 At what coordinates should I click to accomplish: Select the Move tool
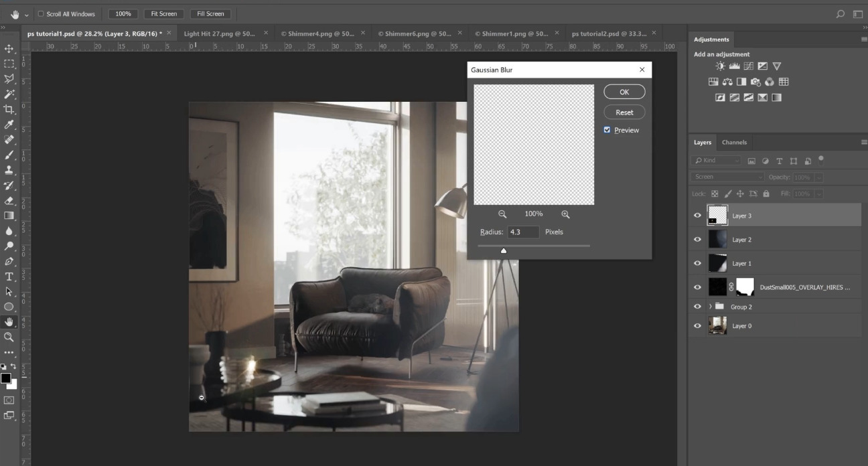pos(9,49)
